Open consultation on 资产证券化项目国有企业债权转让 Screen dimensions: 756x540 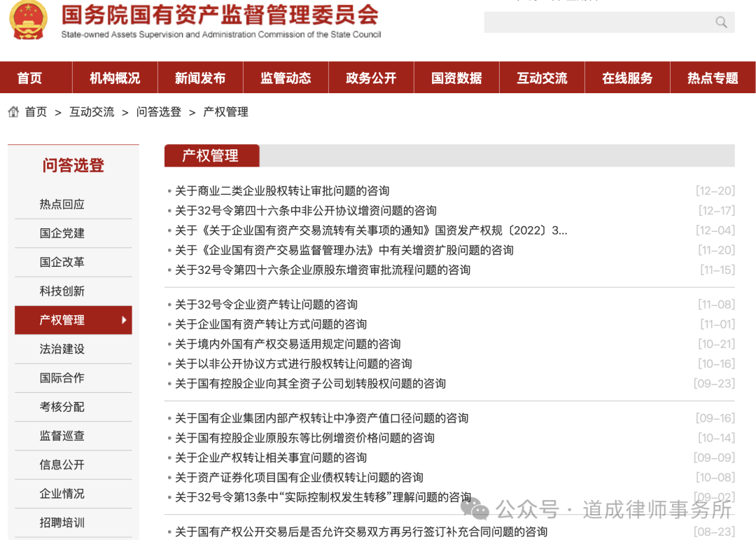297,477
